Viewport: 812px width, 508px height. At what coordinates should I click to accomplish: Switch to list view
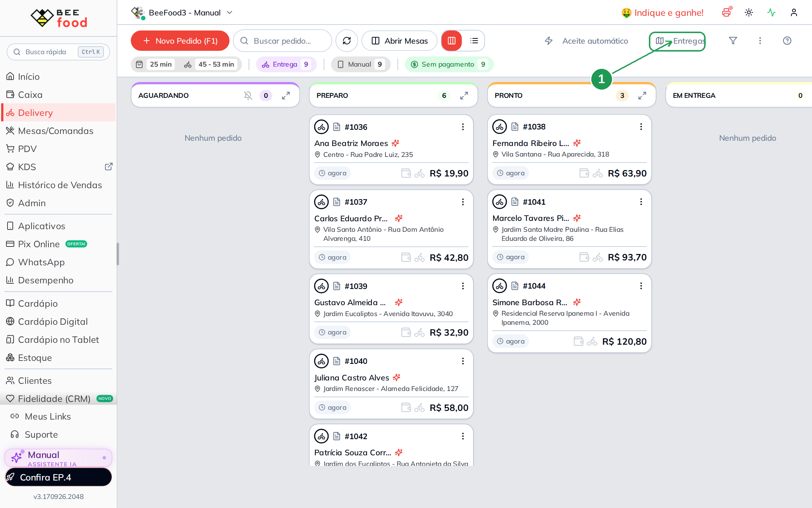[474, 41]
